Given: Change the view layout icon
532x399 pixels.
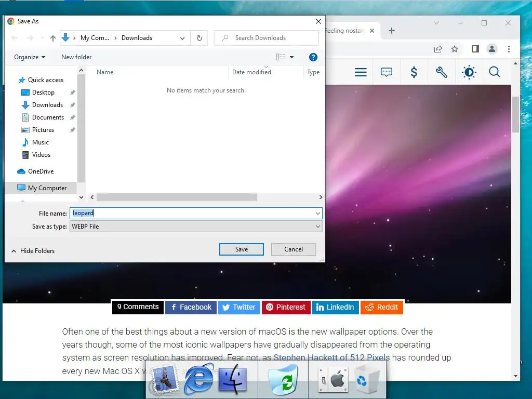Looking at the screenshot, I should pyautogui.click(x=281, y=57).
